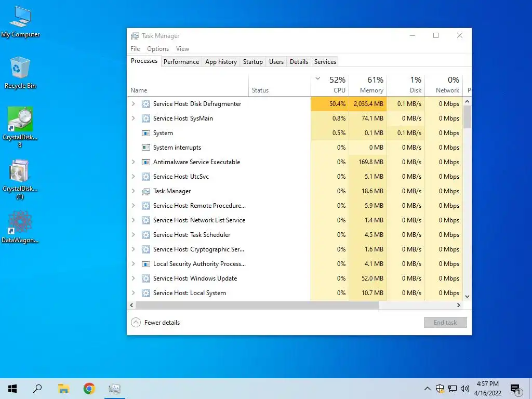
Task: Click the Local Security Authority Process icon
Action: [x=146, y=264]
